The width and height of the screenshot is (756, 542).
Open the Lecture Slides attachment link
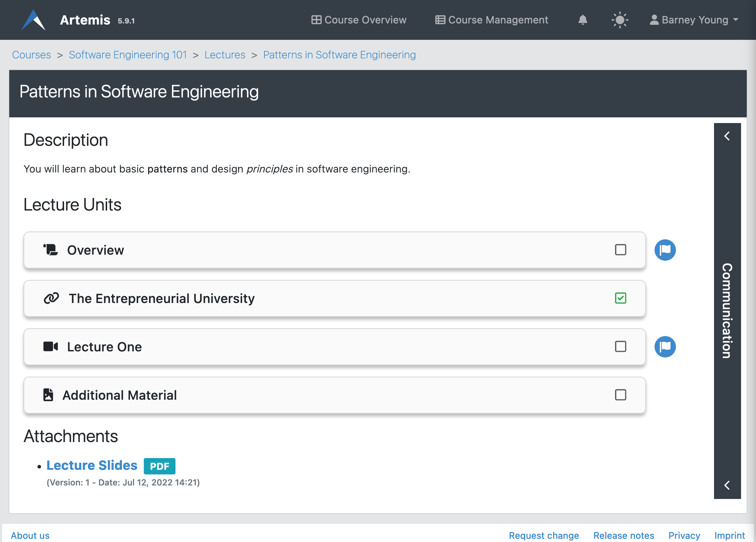(92, 465)
